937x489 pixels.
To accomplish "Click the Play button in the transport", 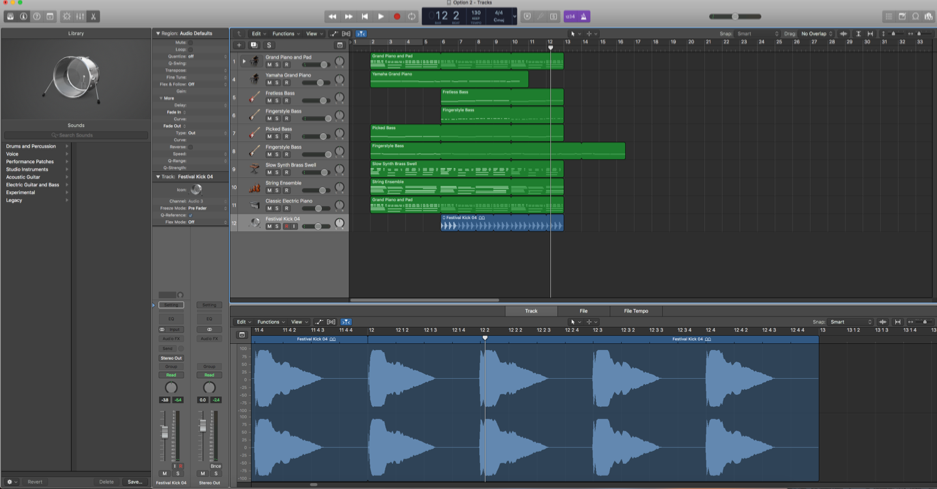I will [x=380, y=16].
